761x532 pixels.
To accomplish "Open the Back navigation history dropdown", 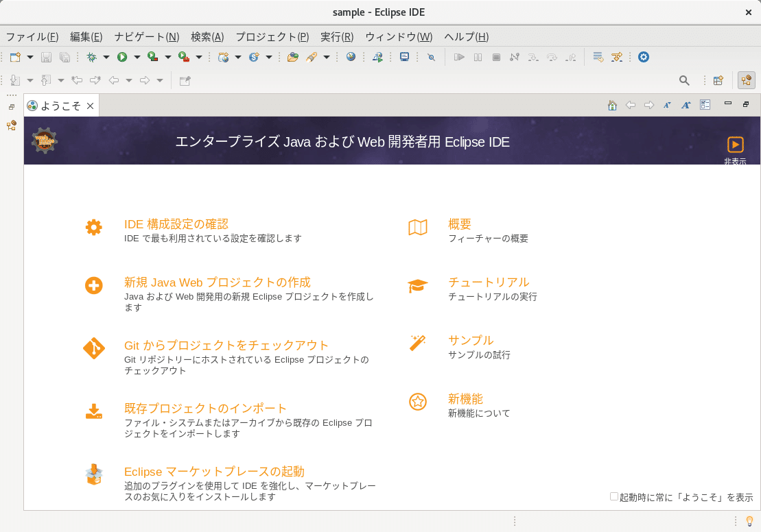I will [x=129, y=80].
